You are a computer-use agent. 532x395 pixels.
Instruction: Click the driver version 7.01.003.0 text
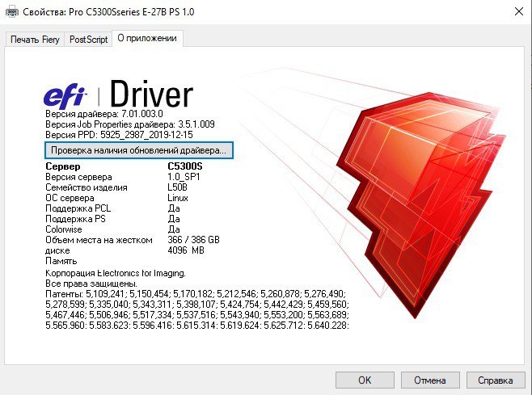point(104,114)
